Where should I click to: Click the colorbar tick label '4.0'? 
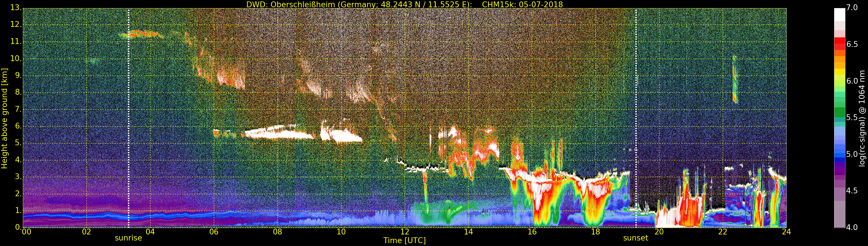(x=852, y=227)
